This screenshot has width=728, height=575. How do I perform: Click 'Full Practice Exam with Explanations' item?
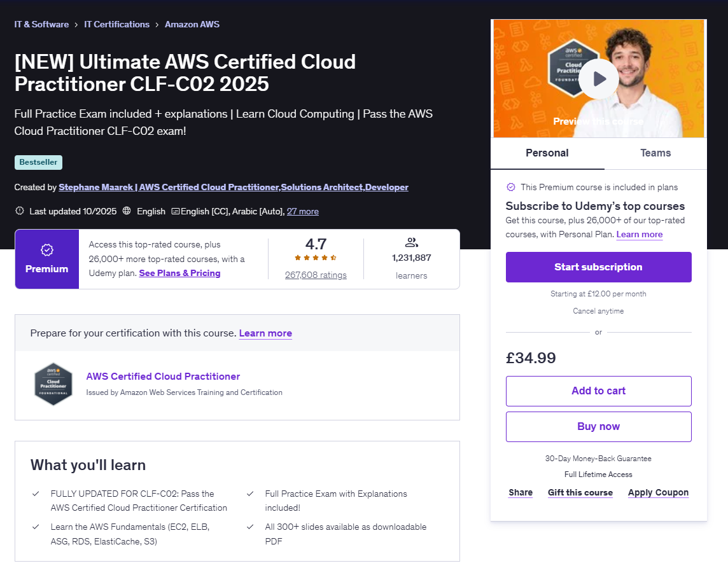[x=336, y=501]
